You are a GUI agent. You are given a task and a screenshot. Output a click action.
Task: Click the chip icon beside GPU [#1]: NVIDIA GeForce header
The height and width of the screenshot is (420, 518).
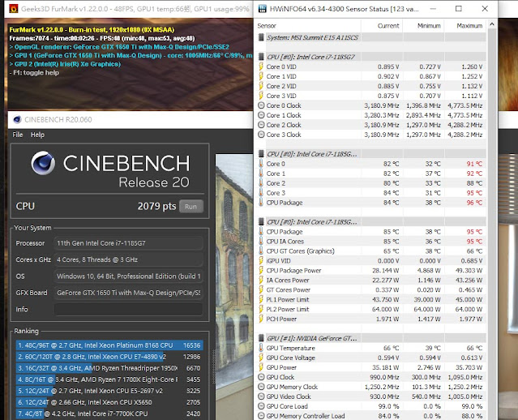[261, 338]
